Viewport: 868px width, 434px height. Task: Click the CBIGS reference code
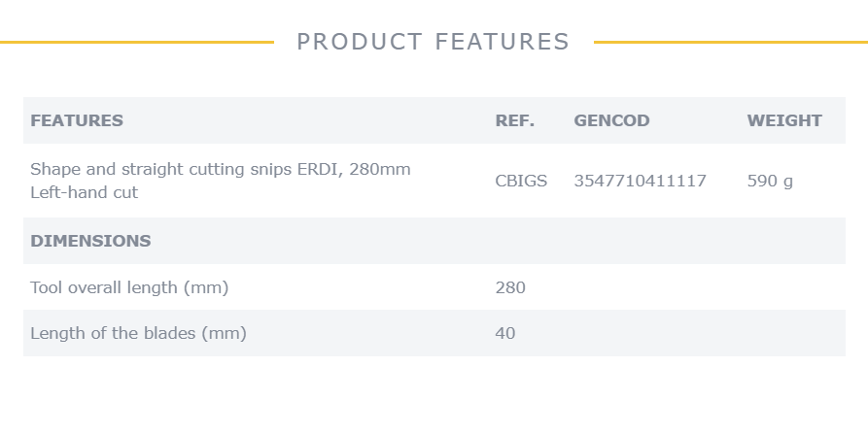pos(521,181)
